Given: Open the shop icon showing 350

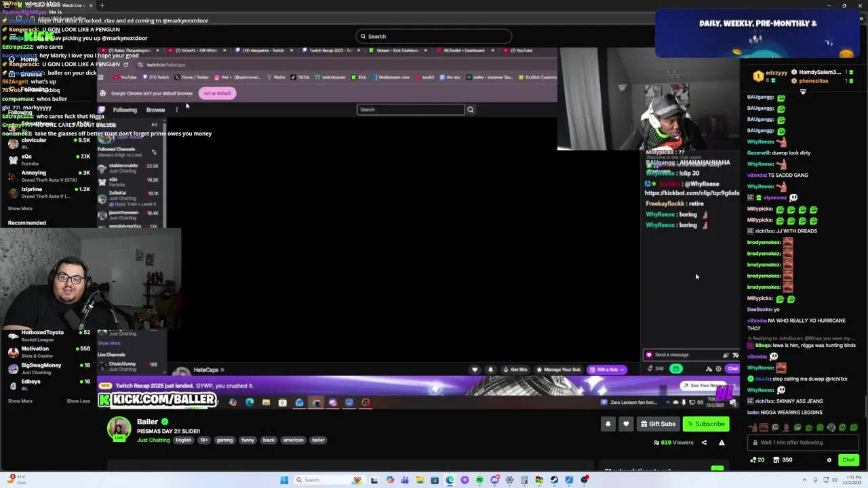Looking at the screenshot, I should (x=781, y=460).
